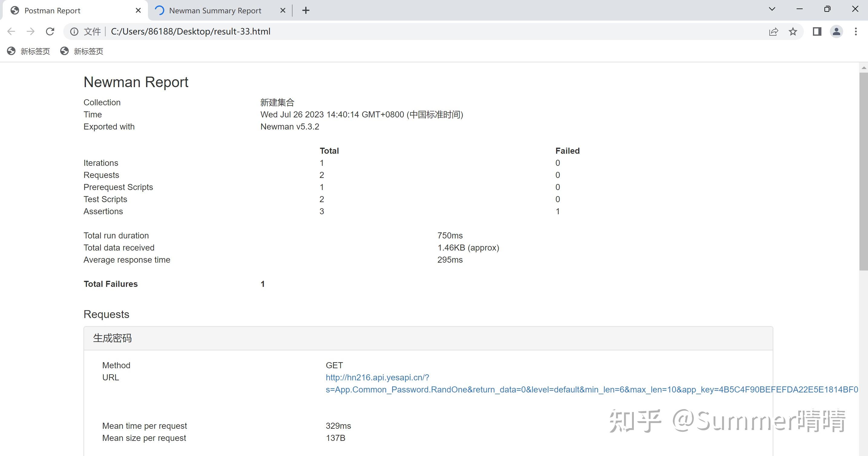The height and width of the screenshot is (456, 868).
Task: Reload the current page
Action: click(x=50, y=31)
